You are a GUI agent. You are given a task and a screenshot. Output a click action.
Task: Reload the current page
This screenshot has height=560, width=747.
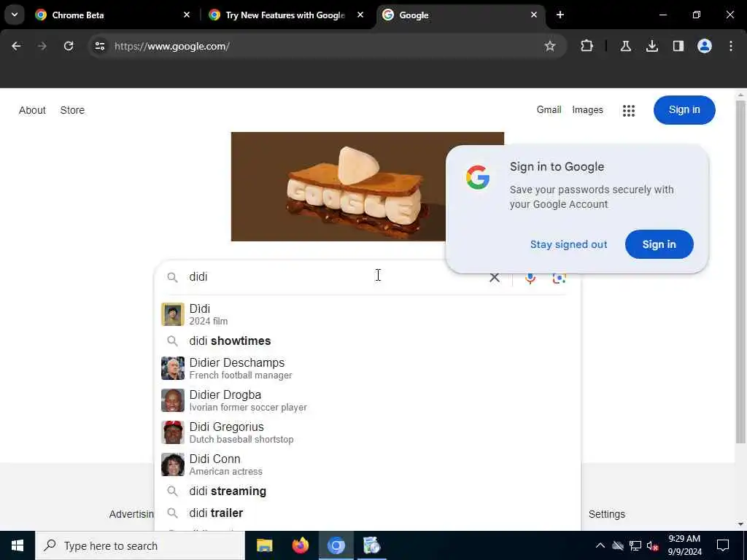point(69,46)
